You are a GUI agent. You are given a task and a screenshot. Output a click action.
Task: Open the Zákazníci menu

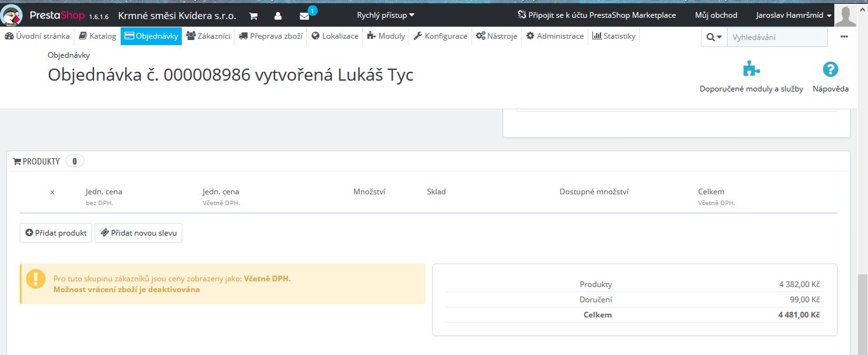point(208,36)
